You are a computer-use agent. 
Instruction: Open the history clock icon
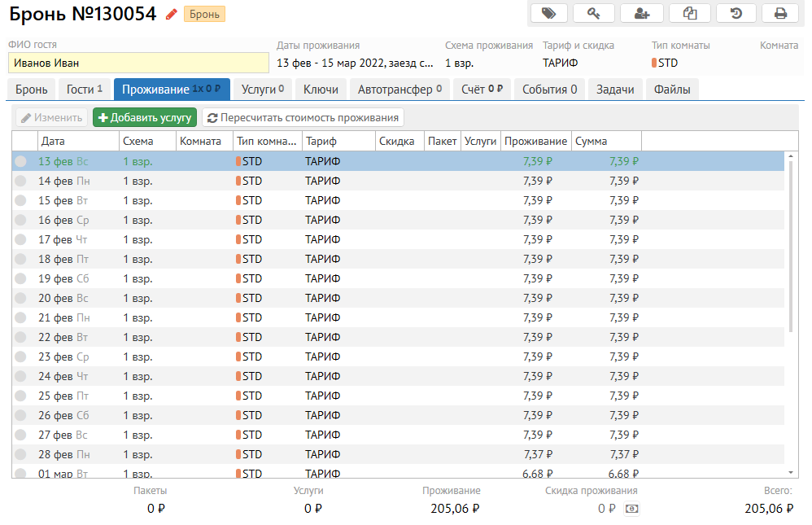click(x=736, y=13)
